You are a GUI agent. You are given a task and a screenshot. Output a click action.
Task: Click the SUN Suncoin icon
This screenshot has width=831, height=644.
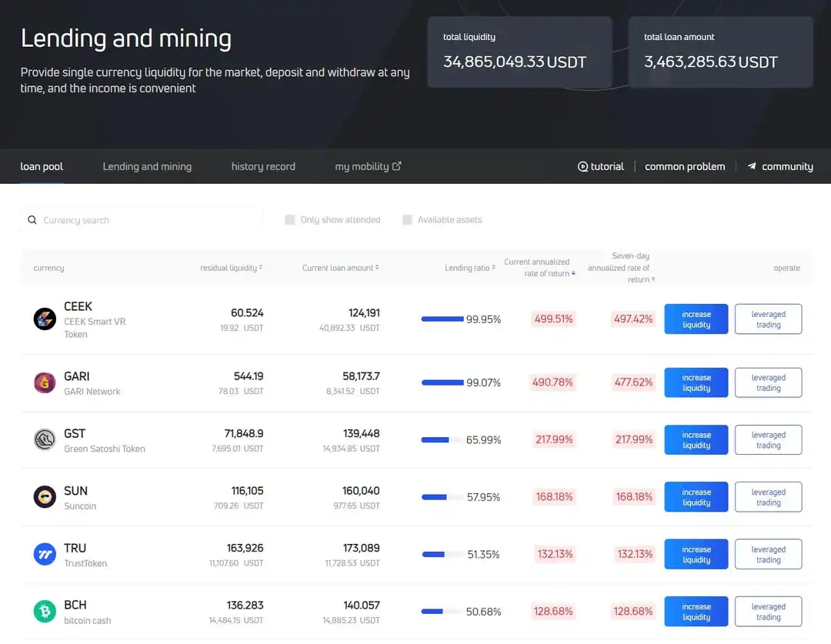pos(45,497)
